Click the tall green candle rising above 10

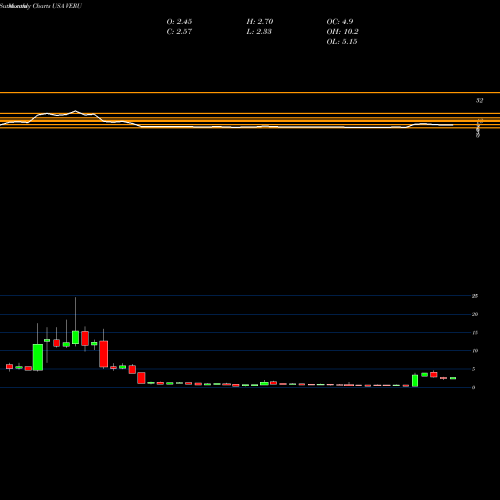tap(38, 357)
